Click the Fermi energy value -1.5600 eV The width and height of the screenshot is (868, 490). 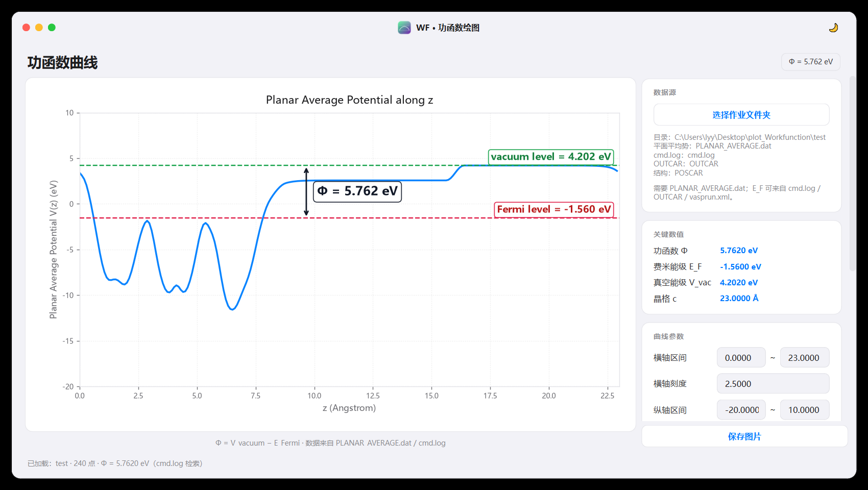[740, 267]
